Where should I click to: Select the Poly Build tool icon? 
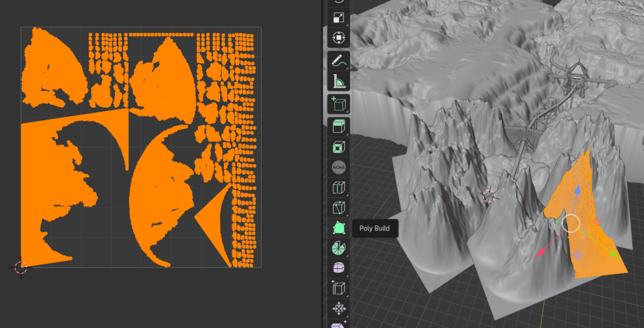338,228
